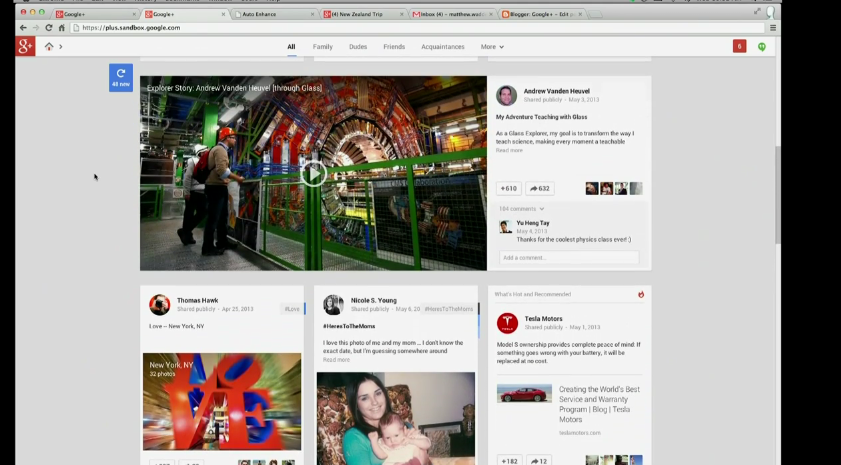Screen dimensions: 841x465
Task: Open a new browser tab
Action: [595, 14]
